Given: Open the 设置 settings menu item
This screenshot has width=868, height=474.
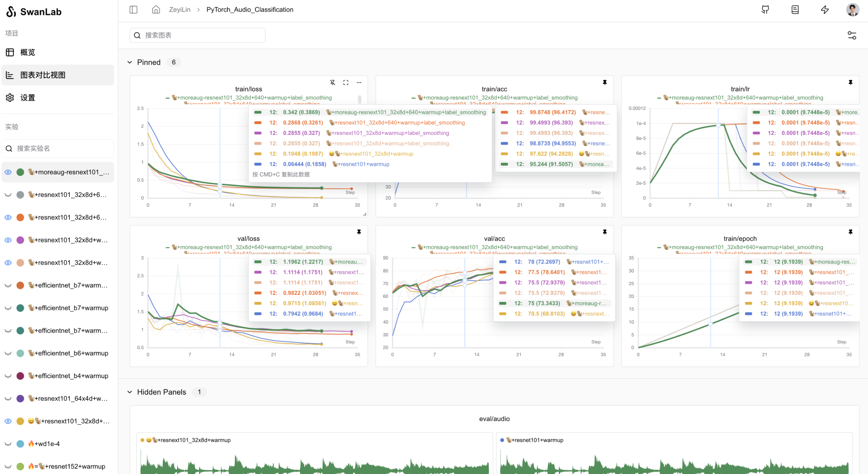Looking at the screenshot, I should (x=27, y=98).
